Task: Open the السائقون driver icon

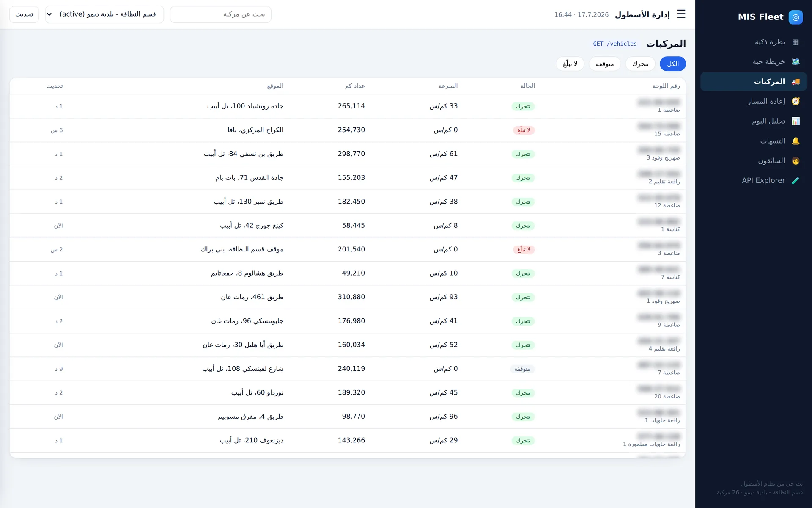Action: coord(796,161)
